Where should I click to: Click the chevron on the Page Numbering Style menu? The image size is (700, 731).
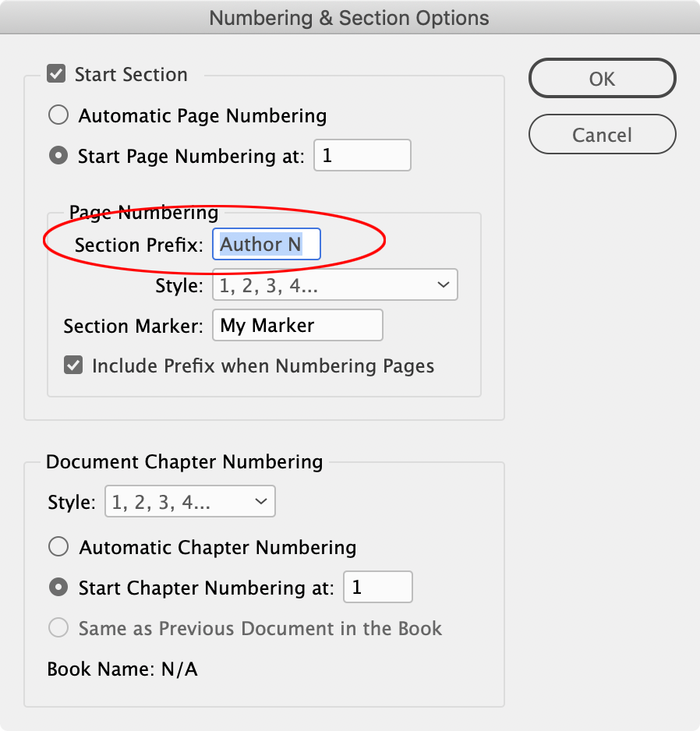pyautogui.click(x=444, y=284)
